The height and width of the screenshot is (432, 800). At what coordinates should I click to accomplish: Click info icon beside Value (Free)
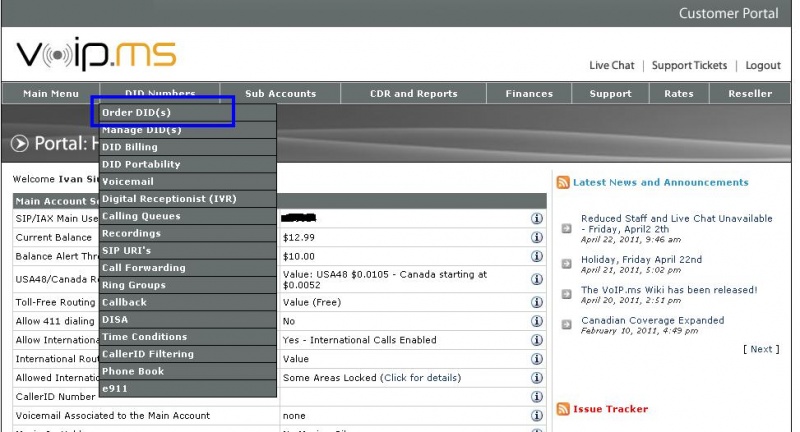pyautogui.click(x=536, y=302)
